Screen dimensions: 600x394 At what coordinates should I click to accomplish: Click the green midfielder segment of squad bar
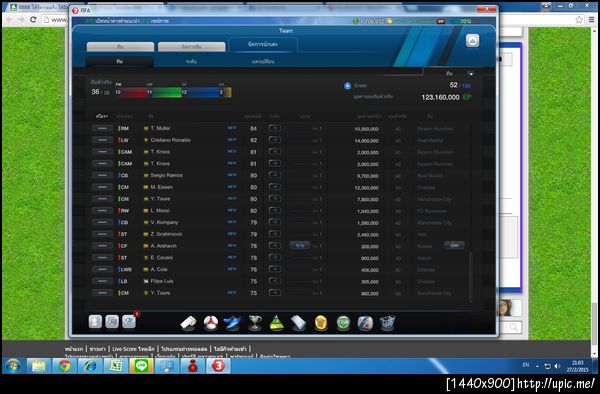coord(165,92)
